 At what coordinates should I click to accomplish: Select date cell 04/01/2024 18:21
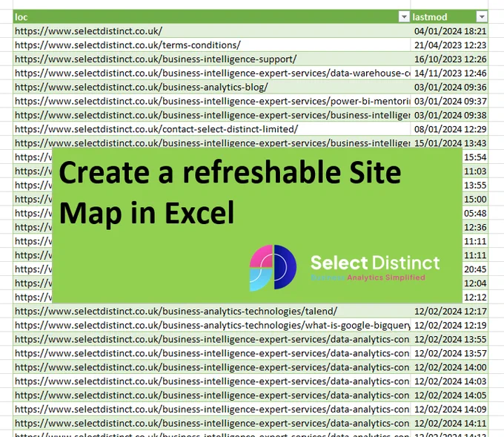tap(449, 31)
